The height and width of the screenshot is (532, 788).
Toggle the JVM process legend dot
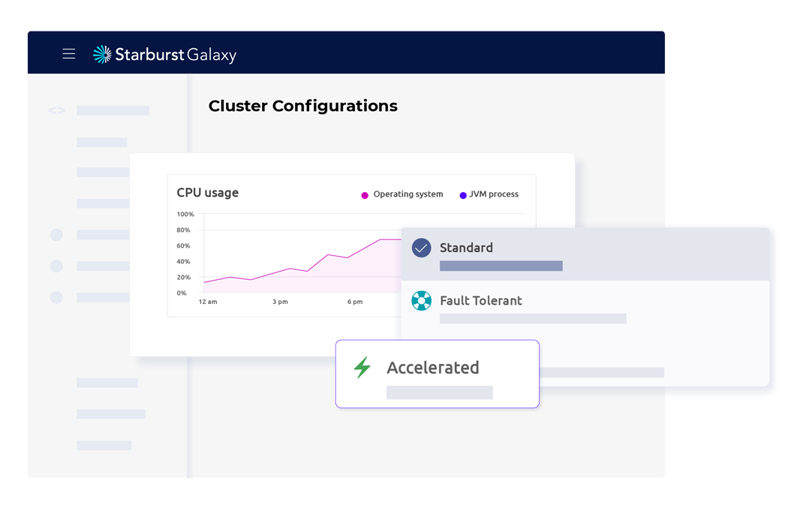pyautogui.click(x=463, y=195)
